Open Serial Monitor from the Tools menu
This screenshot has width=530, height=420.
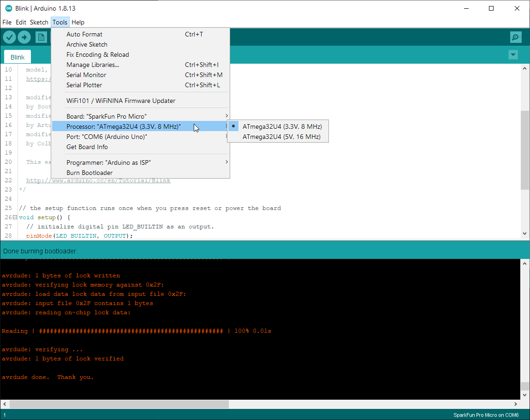click(141, 75)
